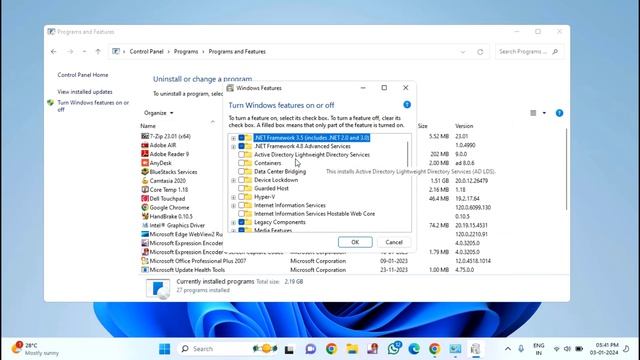Click Turn Windows features on or off link
This screenshot has width=640, height=360.
(93, 106)
